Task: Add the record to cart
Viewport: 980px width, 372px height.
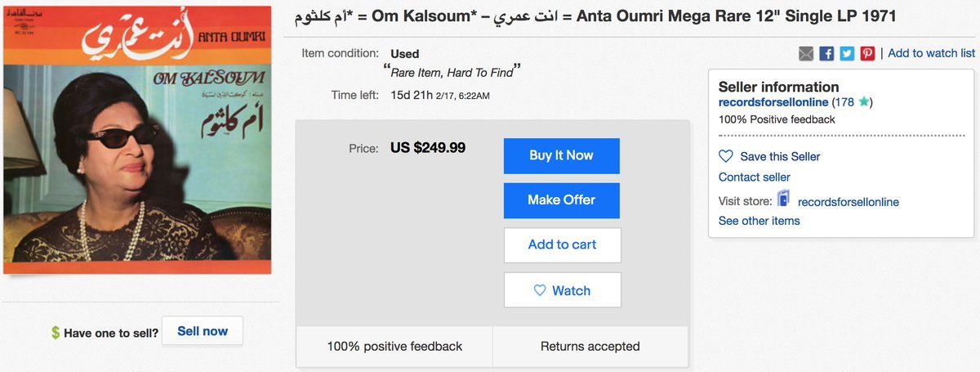Action: [562, 244]
